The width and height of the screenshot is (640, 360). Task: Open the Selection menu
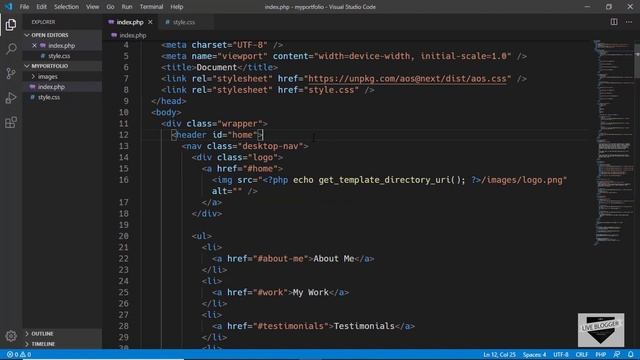pyautogui.click(x=66, y=7)
